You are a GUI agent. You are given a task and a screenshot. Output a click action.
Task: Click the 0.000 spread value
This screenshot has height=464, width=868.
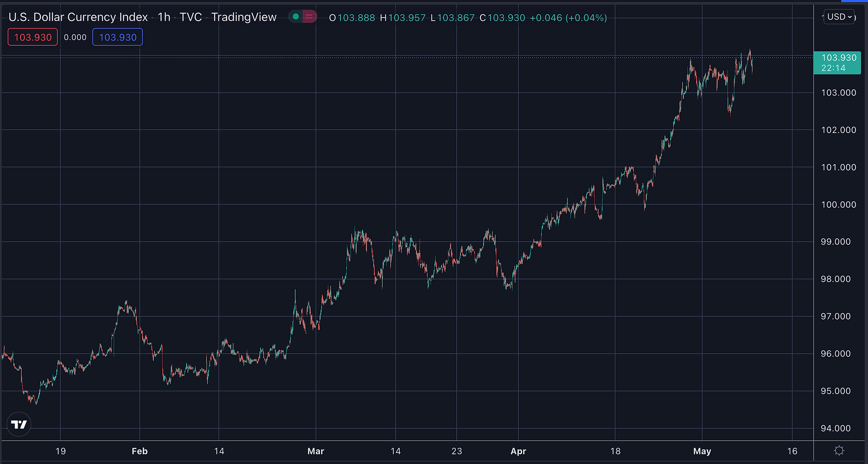[x=75, y=37]
